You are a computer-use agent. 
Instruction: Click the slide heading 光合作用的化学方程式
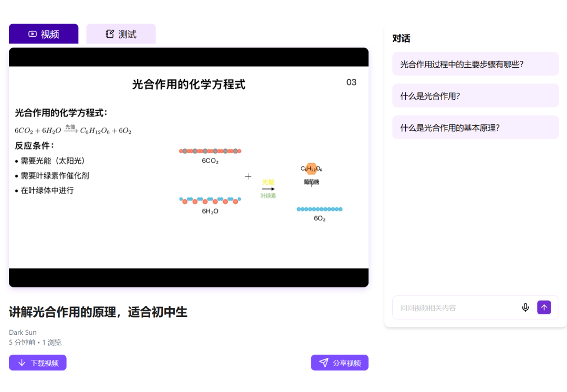click(188, 84)
